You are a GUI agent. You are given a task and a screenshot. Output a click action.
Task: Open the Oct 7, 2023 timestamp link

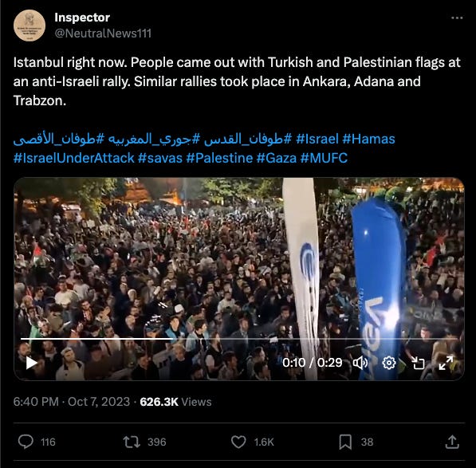pos(99,402)
